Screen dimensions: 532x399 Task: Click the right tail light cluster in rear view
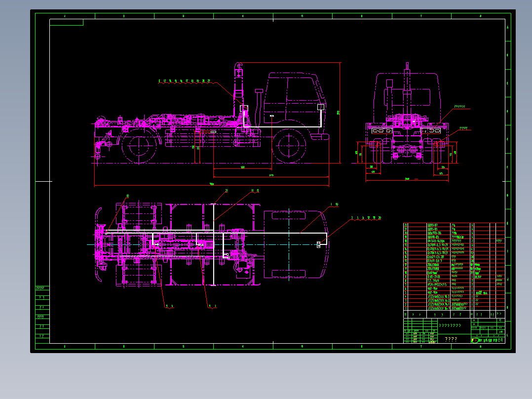click(431, 131)
